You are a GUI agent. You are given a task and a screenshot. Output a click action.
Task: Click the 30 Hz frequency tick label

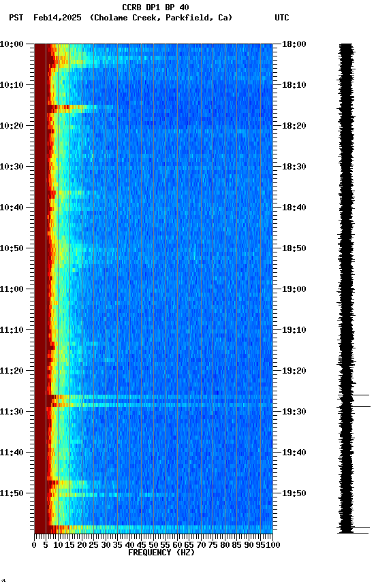click(106, 545)
